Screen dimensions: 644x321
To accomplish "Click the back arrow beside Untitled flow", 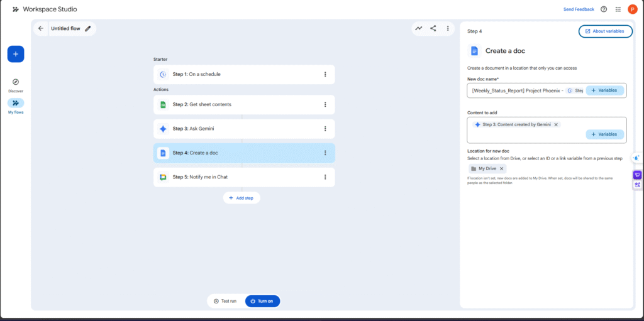I will [41, 28].
